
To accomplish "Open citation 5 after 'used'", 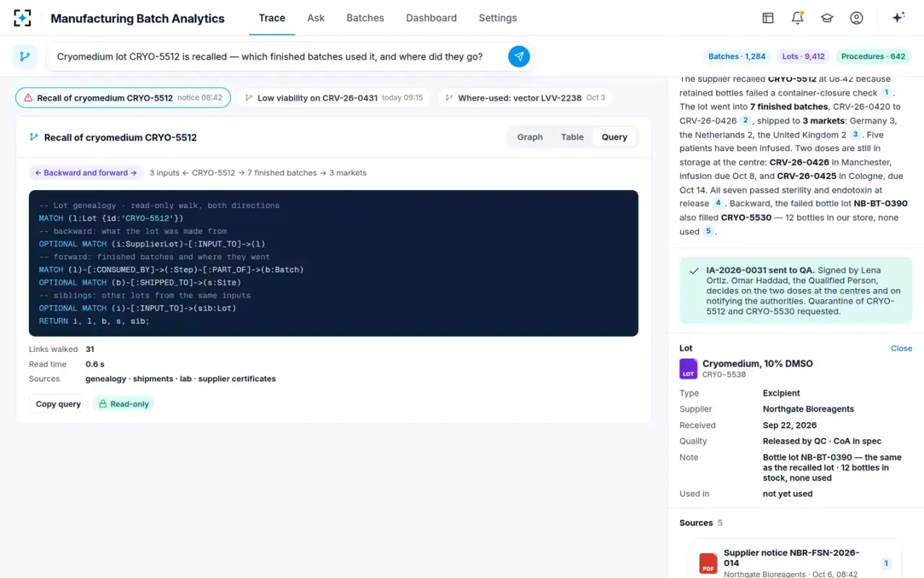I will coord(708,231).
